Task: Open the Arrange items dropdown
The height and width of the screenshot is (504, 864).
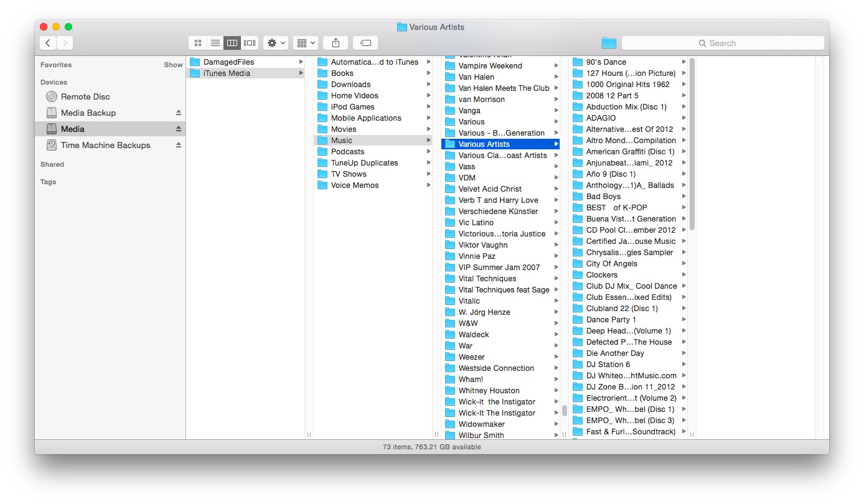Action: [306, 43]
